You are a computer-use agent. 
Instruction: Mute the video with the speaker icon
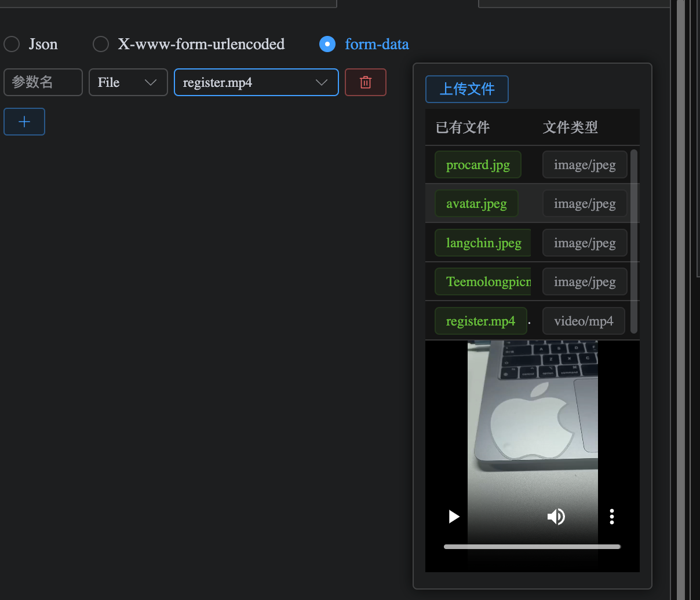pyautogui.click(x=556, y=516)
